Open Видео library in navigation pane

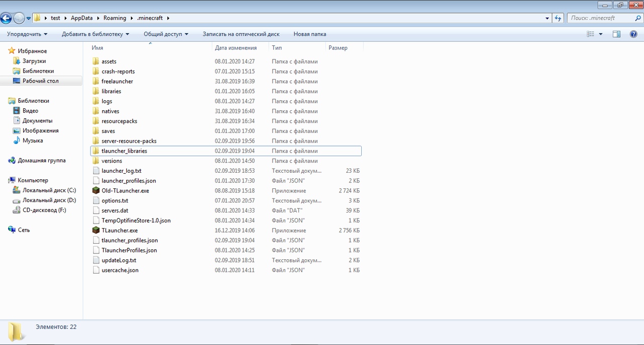pos(30,111)
